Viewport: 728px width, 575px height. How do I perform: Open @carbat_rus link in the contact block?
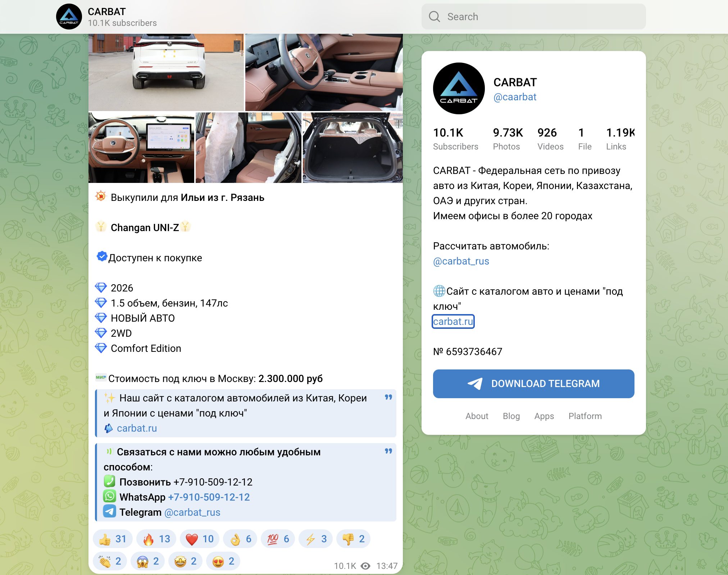[x=192, y=512]
